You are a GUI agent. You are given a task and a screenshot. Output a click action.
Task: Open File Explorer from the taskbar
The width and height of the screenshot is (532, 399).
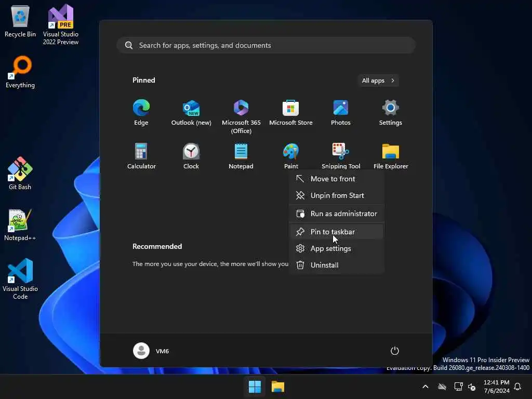[277, 387]
